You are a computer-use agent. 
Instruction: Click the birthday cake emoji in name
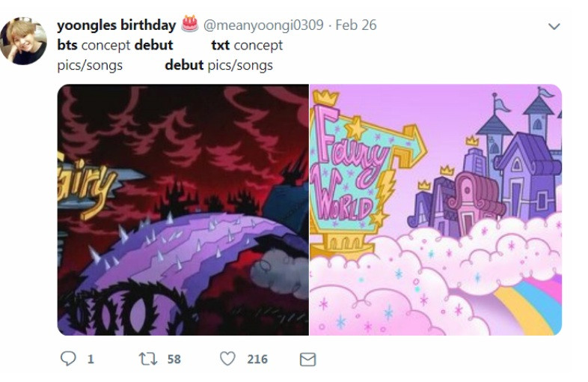(x=190, y=24)
